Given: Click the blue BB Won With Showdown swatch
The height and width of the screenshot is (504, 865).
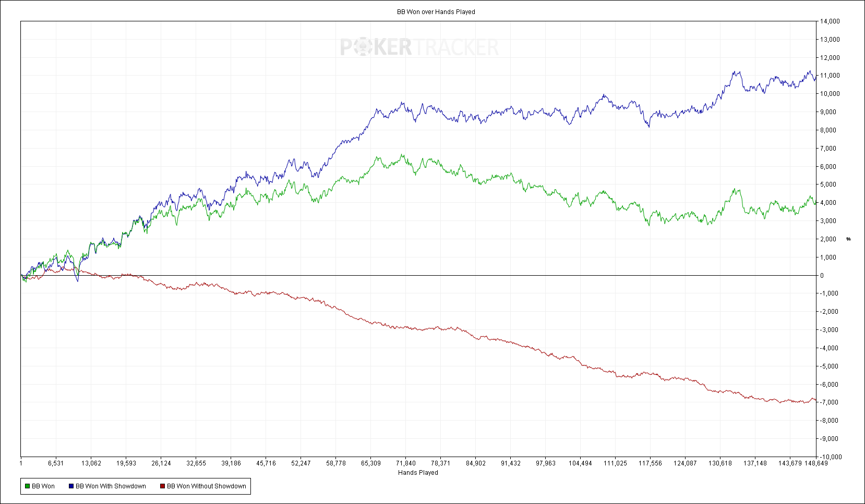Looking at the screenshot, I should click(71, 486).
